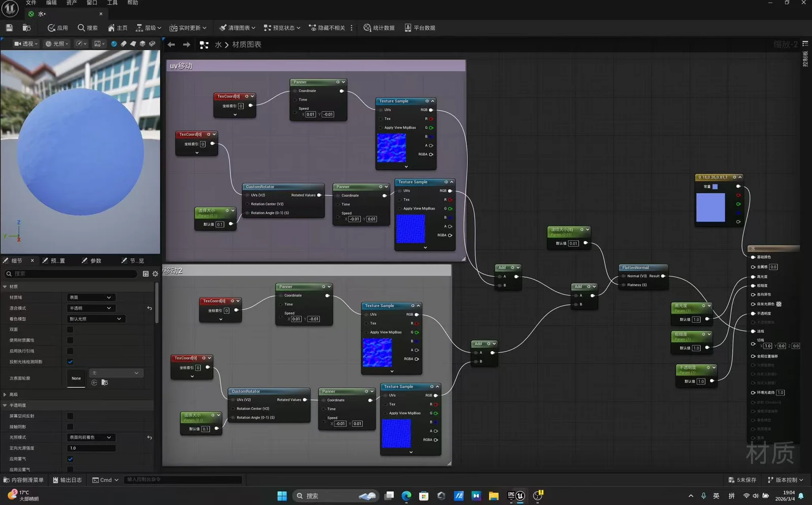The height and width of the screenshot is (505, 812).
Task: Uncheck 投射光线检测阴影 checkbox
Action: [x=70, y=362]
